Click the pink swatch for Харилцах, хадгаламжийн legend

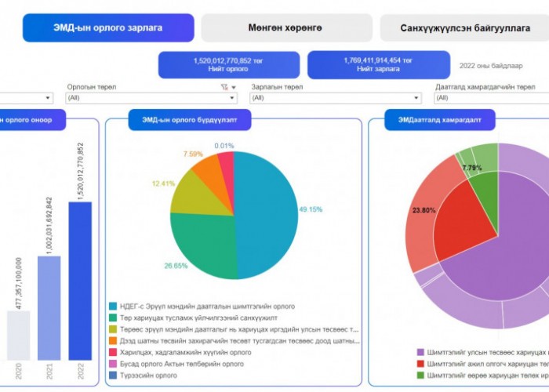[x=113, y=353]
